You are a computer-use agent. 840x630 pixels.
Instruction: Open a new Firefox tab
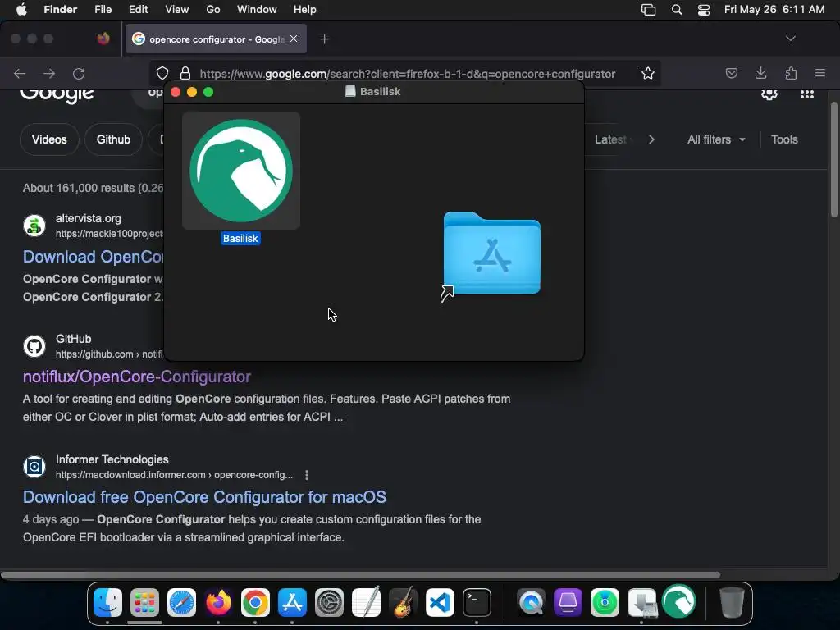(x=324, y=39)
